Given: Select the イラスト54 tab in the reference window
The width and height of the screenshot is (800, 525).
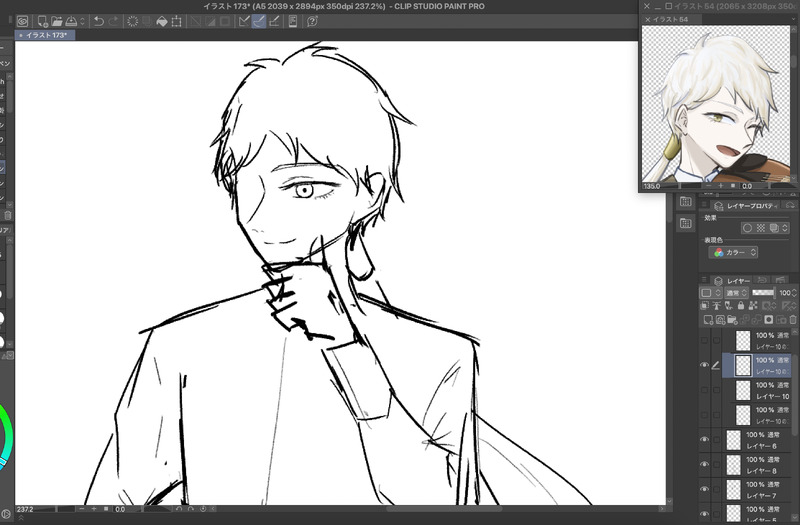Looking at the screenshot, I should tap(670, 19).
